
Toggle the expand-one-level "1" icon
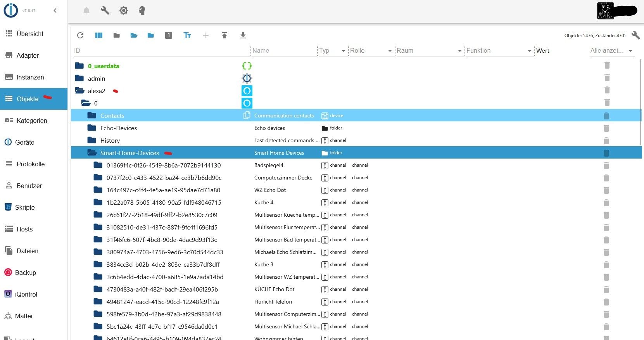pyautogui.click(x=168, y=35)
